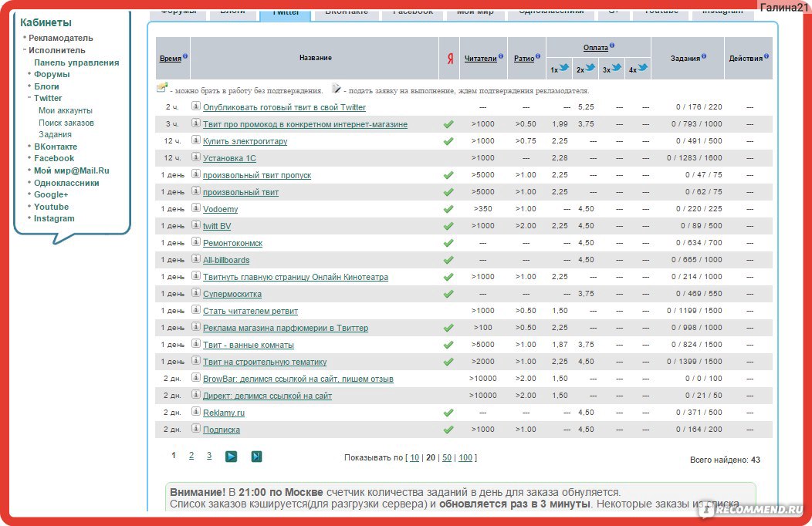
Task: Go to next page using arrow icon
Action: [x=231, y=456]
